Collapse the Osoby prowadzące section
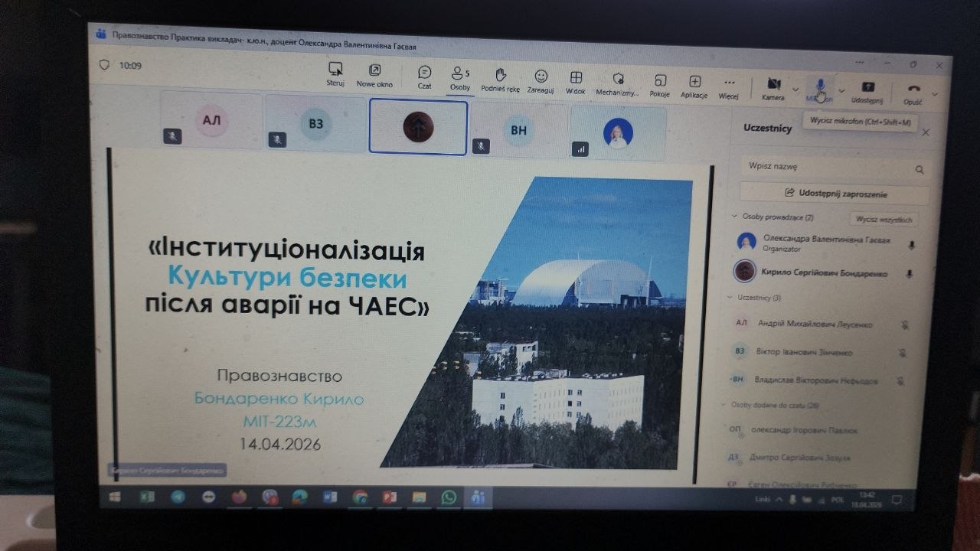Viewport: 980px width, 551px height. (x=735, y=217)
